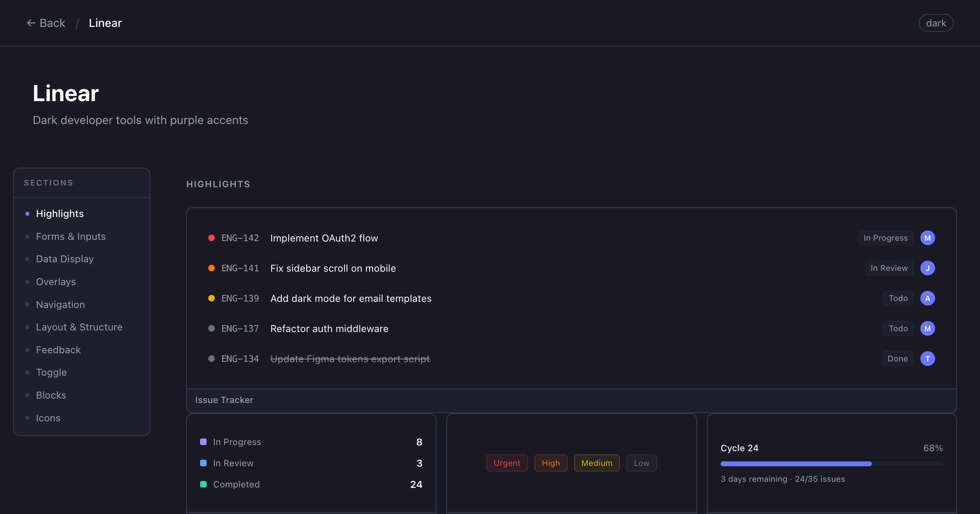Click the In Review status badge on ENG-141
This screenshot has height=514, width=980.
pyautogui.click(x=889, y=268)
